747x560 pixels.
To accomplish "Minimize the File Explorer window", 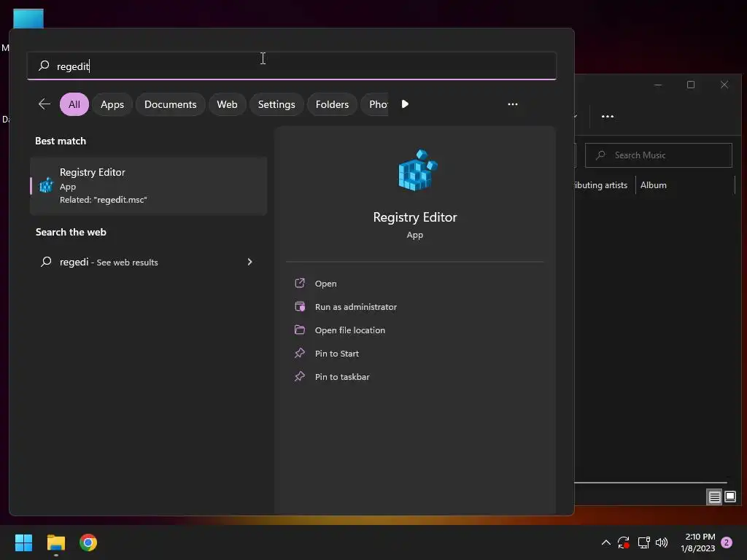I will [658, 85].
